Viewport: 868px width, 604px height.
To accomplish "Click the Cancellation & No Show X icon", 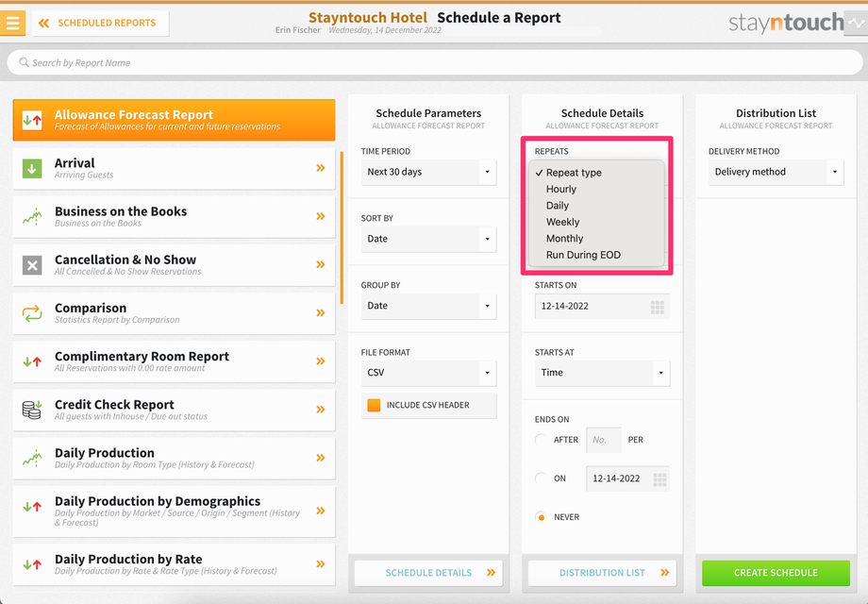I will 32,265.
